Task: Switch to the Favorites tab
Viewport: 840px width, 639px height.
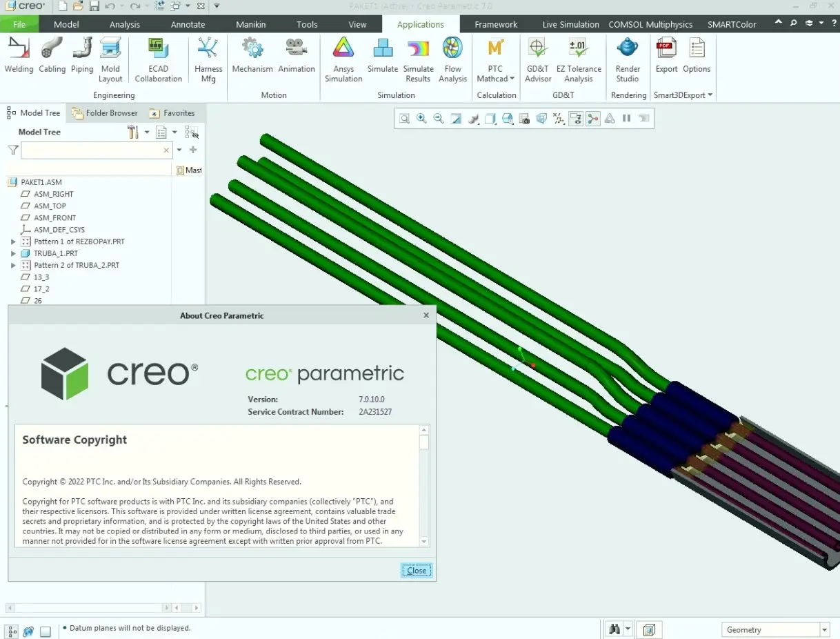Action: [x=172, y=113]
